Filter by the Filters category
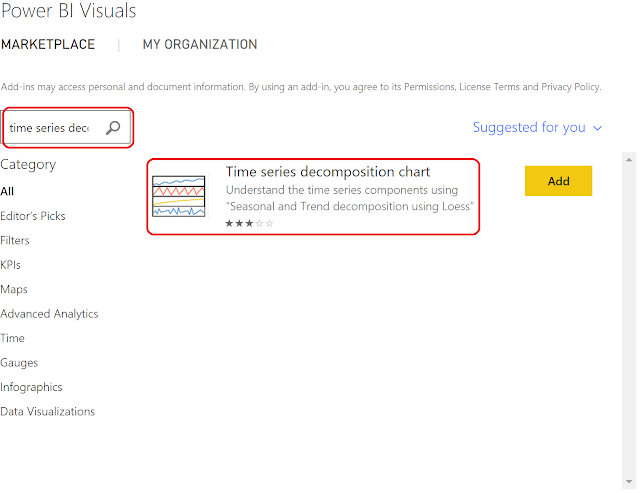This screenshot has width=640, height=493. pyautogui.click(x=15, y=240)
